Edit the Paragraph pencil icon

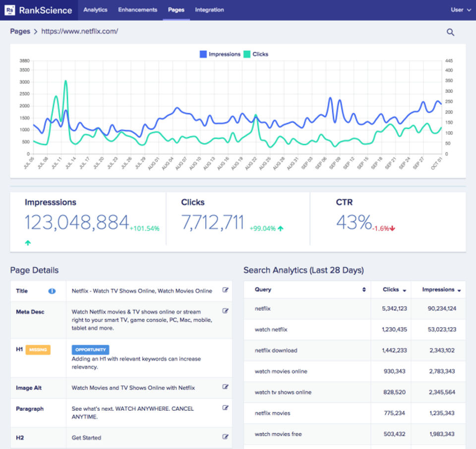tap(225, 408)
